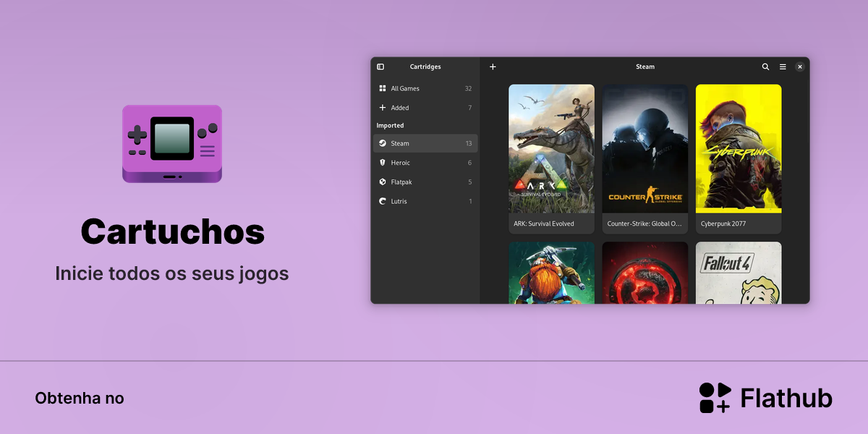Select the Flatpak source row
Image resolution: width=868 pixels, height=434 pixels.
pos(425,182)
